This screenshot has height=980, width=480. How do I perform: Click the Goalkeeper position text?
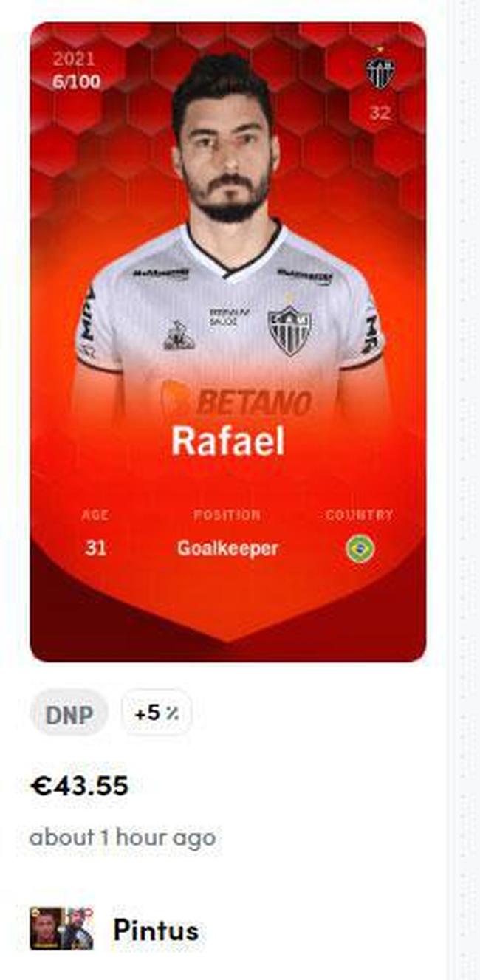point(227,549)
